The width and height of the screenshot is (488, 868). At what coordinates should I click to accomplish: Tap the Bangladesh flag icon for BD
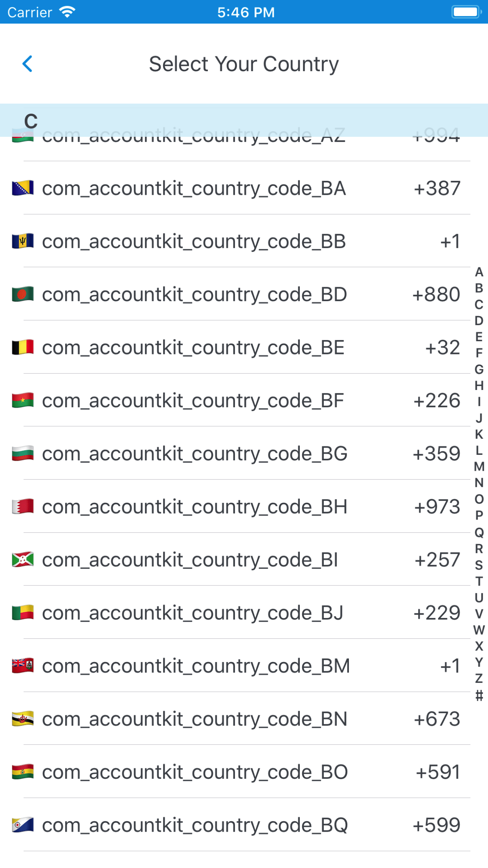[23, 295]
